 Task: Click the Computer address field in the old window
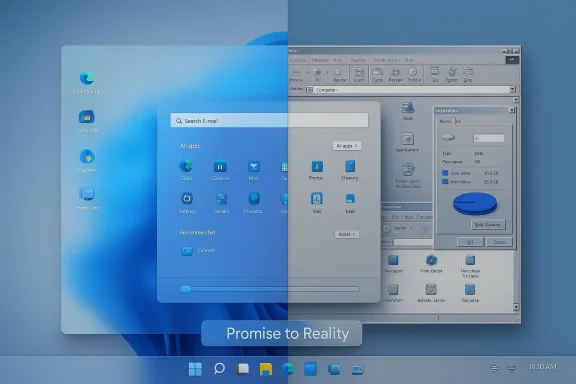tap(412, 90)
